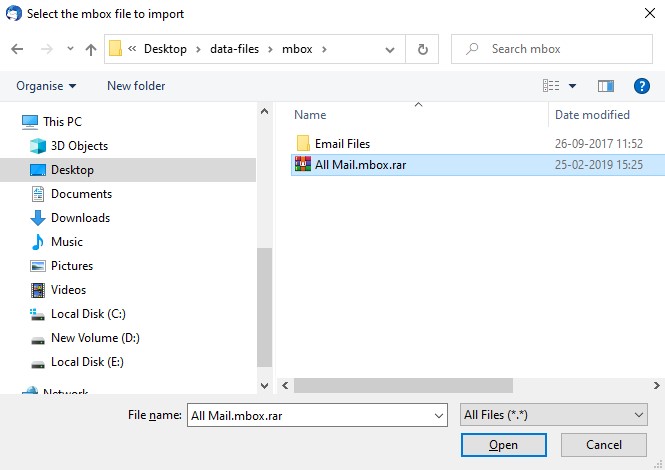
Task: Open the File name history dropdown
Action: point(439,416)
